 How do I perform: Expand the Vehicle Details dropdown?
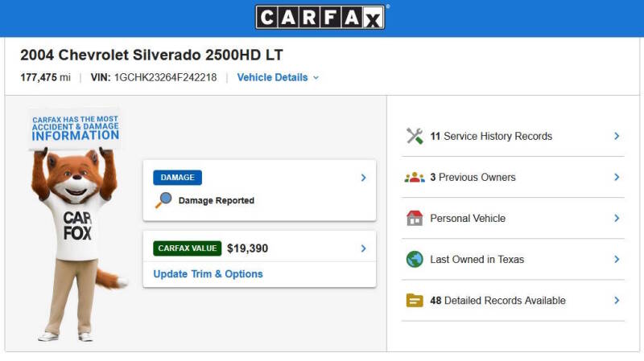[278, 77]
